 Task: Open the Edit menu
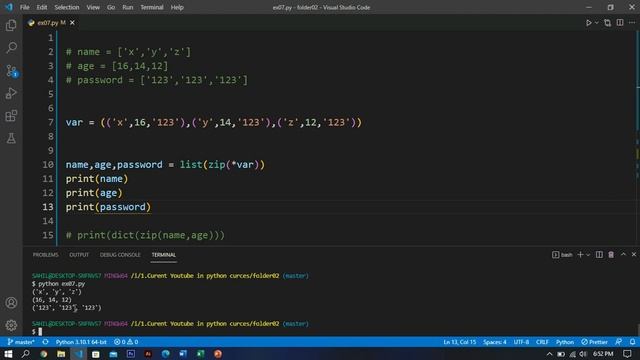(42, 7)
